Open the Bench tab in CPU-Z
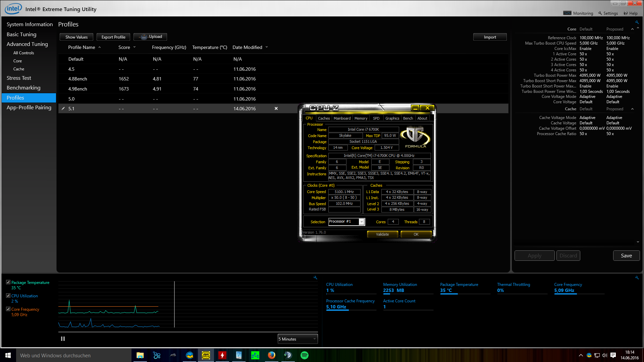Image resolution: width=644 pixels, height=362 pixels. [408, 118]
